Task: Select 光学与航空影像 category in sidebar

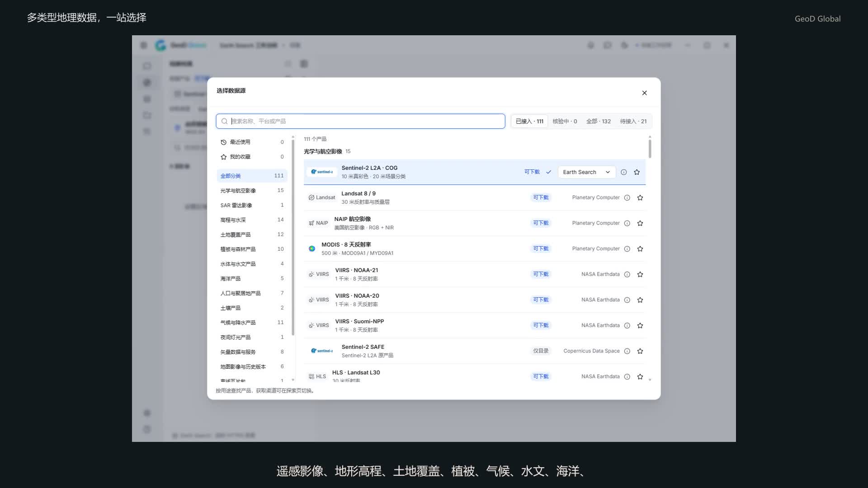Action: (x=252, y=190)
